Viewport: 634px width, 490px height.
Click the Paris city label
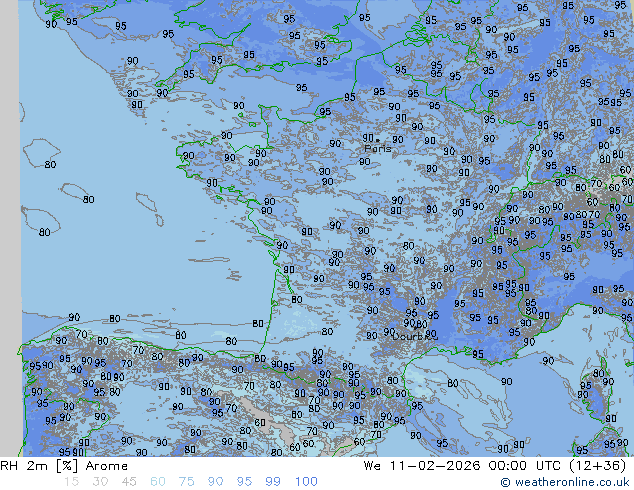pyautogui.click(x=378, y=148)
